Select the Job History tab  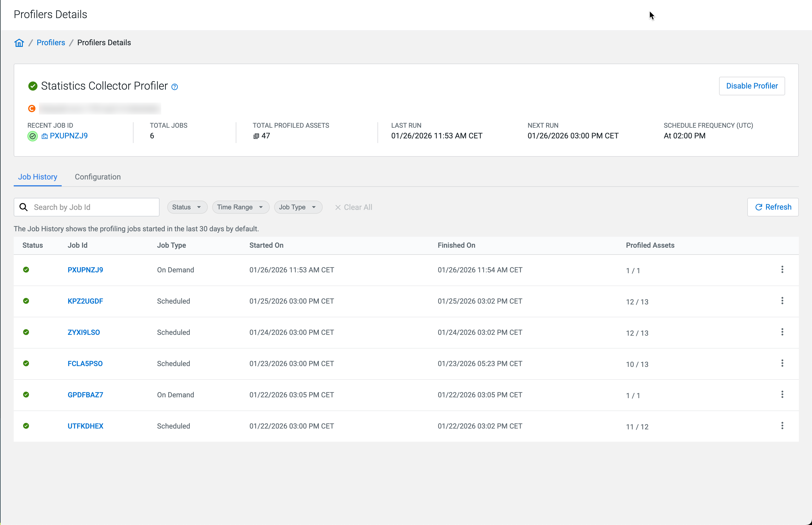(x=38, y=177)
